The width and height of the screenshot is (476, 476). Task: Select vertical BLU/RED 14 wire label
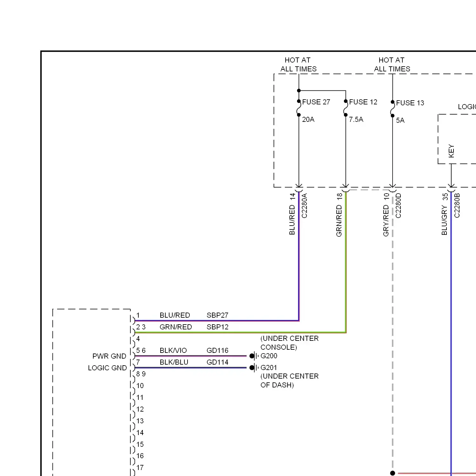(292, 214)
